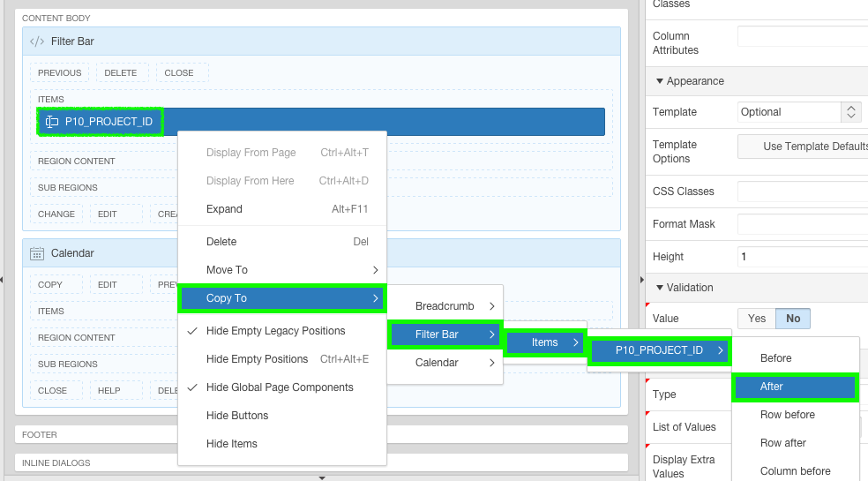The height and width of the screenshot is (481, 868).
Task: Click the PREVIOUS button in Filter Bar
Action: click(x=59, y=73)
